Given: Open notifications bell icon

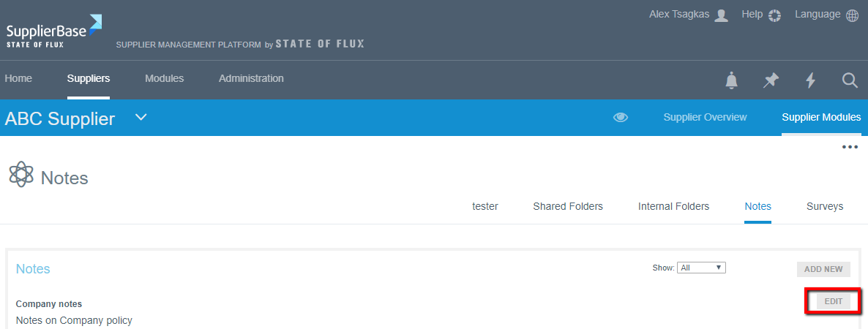Looking at the screenshot, I should pyautogui.click(x=731, y=80).
